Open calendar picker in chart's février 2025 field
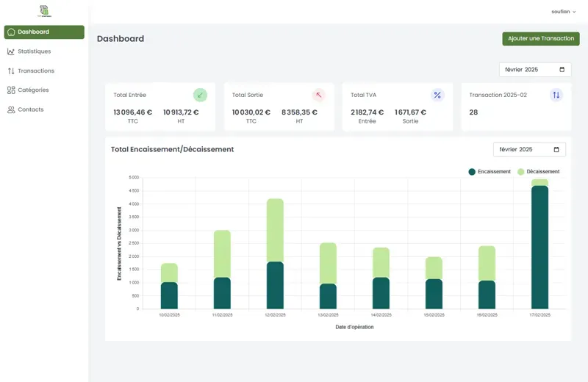 click(x=556, y=150)
